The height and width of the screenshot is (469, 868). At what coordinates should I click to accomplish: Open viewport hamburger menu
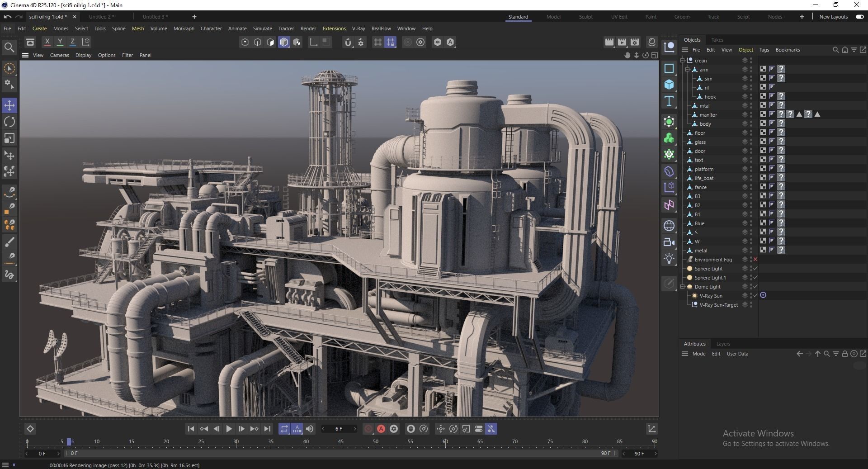[x=25, y=55]
